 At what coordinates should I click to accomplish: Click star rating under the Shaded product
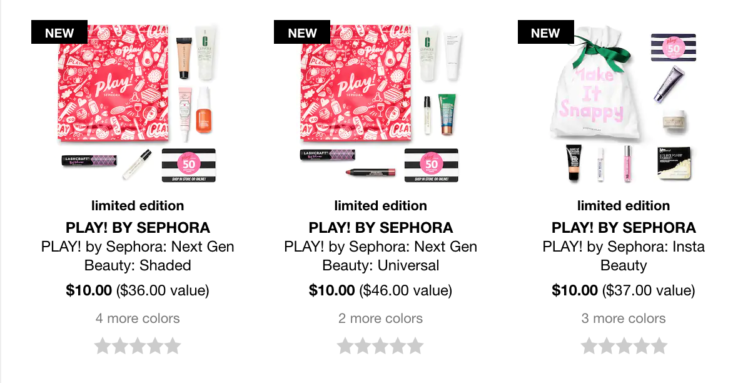(137, 346)
